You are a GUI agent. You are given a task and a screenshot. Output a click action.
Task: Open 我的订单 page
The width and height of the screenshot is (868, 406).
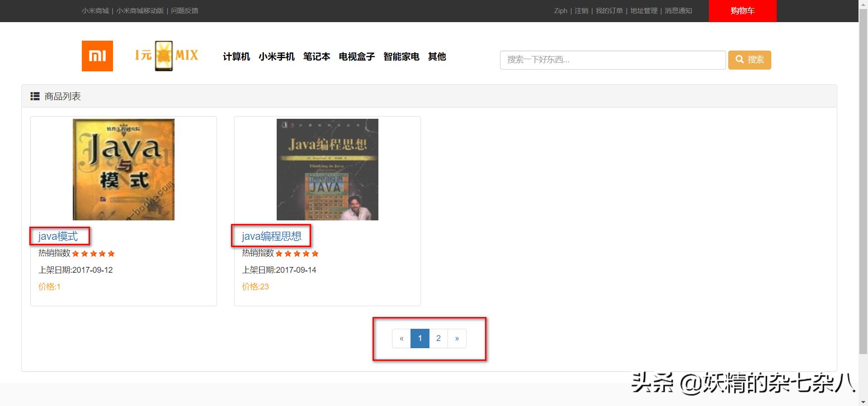[609, 11]
